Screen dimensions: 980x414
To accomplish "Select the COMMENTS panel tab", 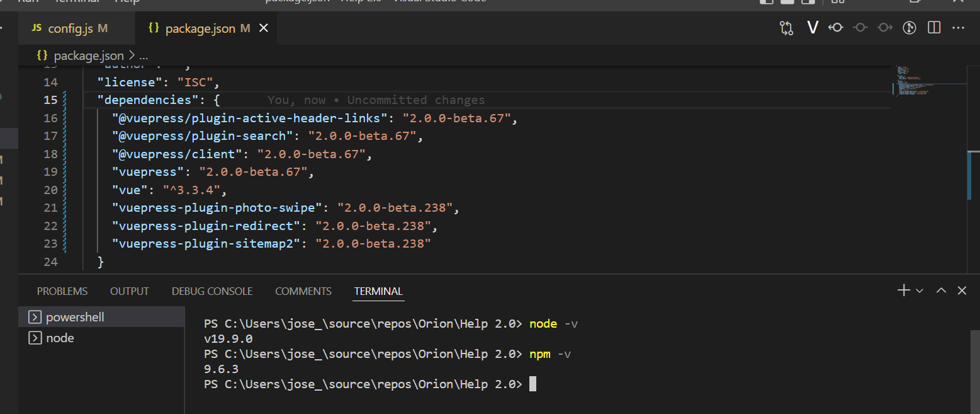I will (303, 290).
